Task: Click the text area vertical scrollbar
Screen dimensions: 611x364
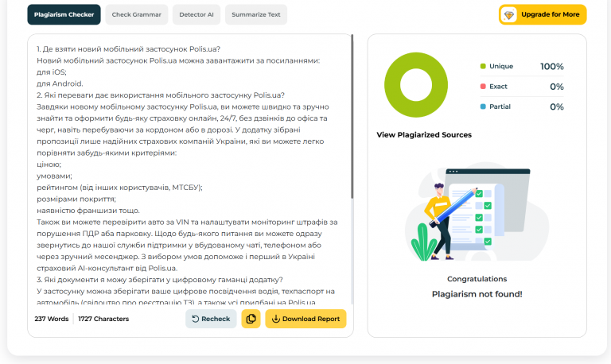Action: coord(352,117)
